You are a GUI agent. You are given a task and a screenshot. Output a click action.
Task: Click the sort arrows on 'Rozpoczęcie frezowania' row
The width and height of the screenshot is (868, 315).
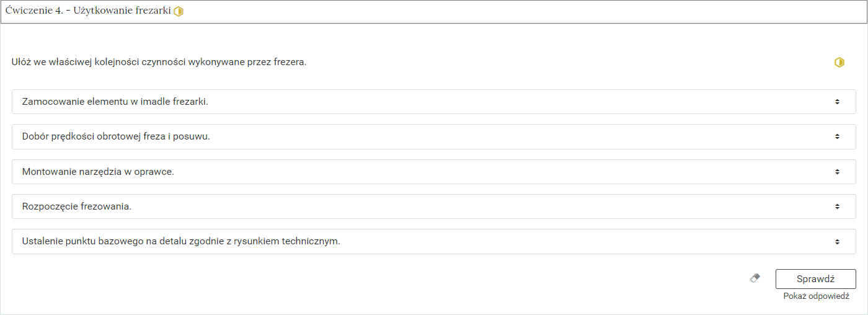(837, 206)
